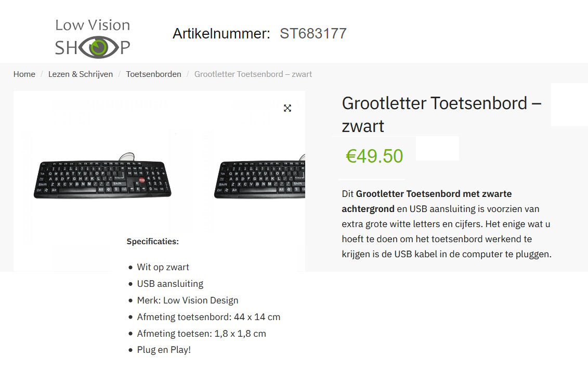This screenshot has width=588, height=370.
Task: Open the Lezen & Schrijven breadcrumb
Action: (81, 74)
